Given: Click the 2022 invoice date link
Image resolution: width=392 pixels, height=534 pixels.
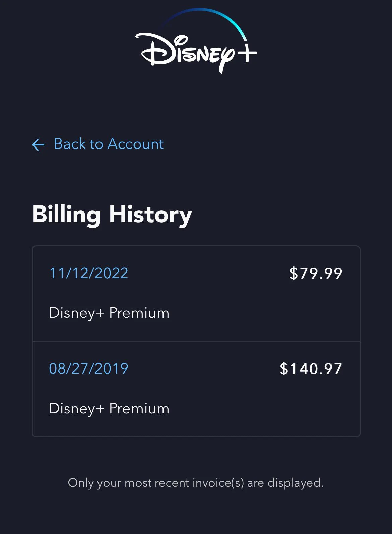Looking at the screenshot, I should pyautogui.click(x=88, y=273).
